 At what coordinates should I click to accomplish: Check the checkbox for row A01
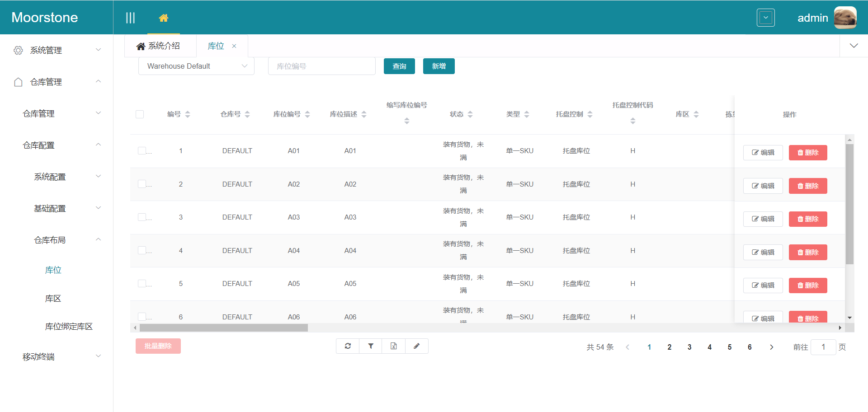[x=142, y=151]
